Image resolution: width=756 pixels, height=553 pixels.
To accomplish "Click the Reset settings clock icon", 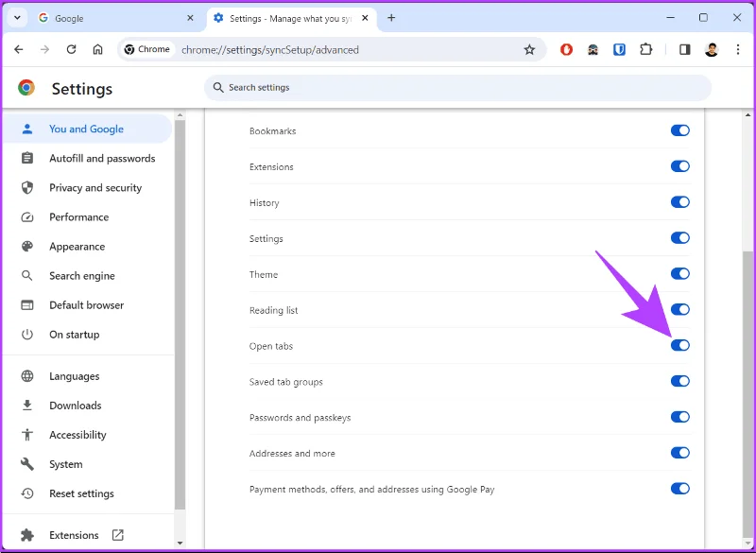I will point(27,493).
